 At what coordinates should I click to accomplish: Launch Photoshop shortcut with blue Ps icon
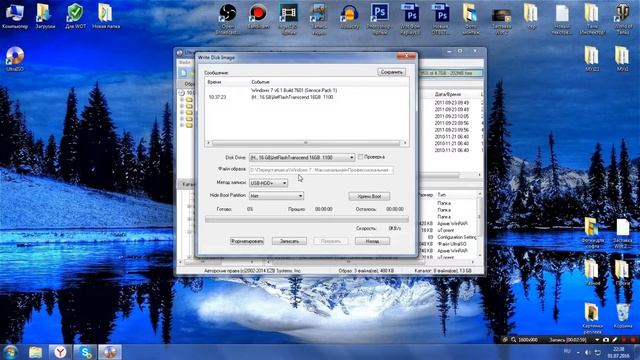pos(380,18)
